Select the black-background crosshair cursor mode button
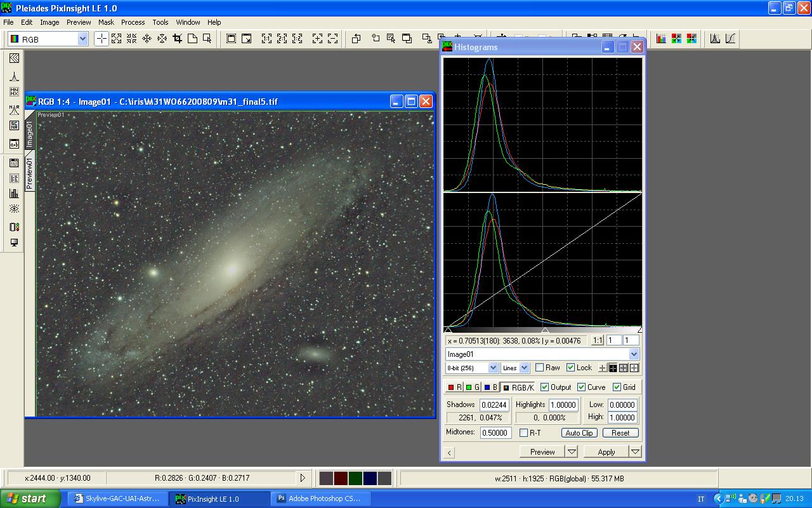812x508 pixels. coord(613,368)
